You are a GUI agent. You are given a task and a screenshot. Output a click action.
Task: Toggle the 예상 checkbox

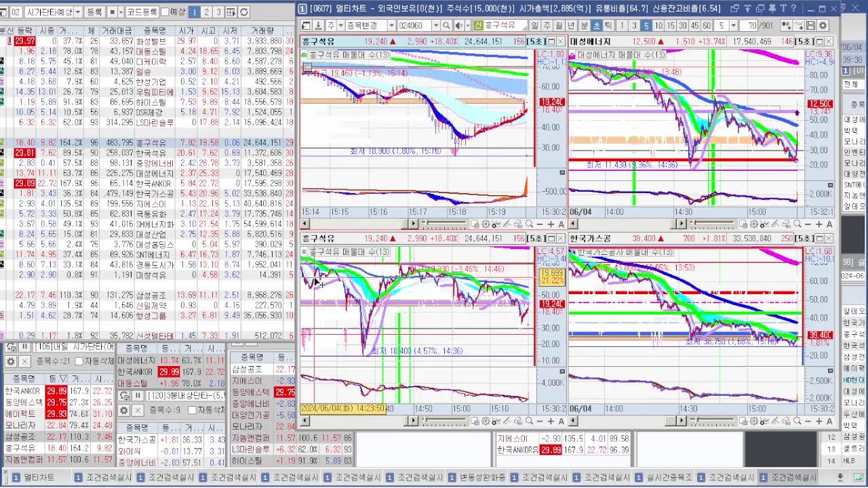pyautogui.click(x=165, y=12)
